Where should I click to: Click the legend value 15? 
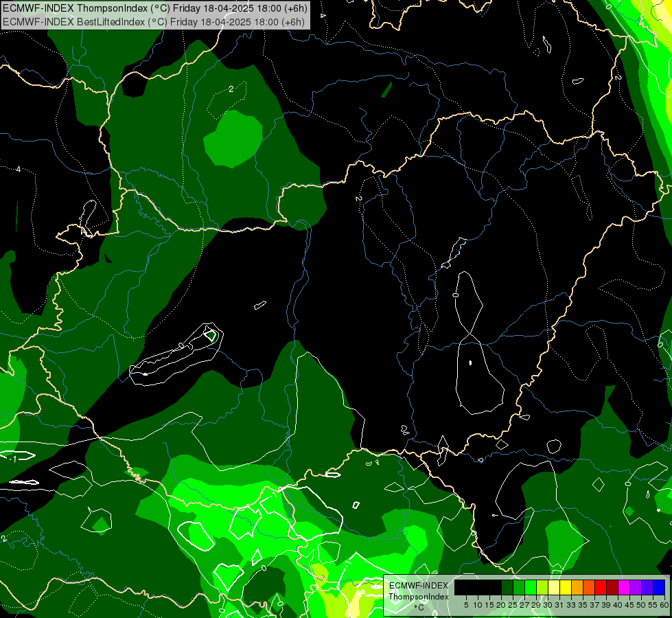[x=489, y=605]
